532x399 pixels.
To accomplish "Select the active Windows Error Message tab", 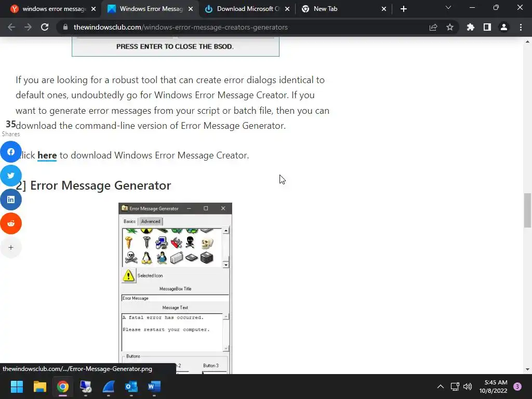I will (x=151, y=9).
